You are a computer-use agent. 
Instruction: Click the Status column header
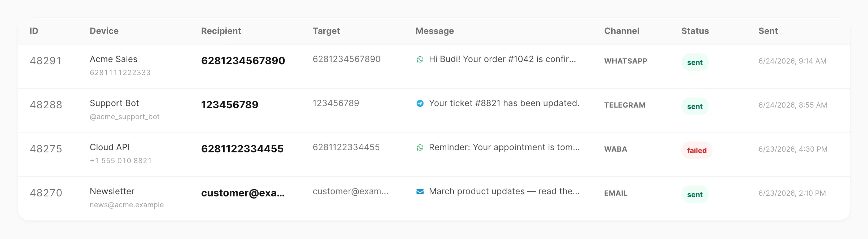pos(695,31)
